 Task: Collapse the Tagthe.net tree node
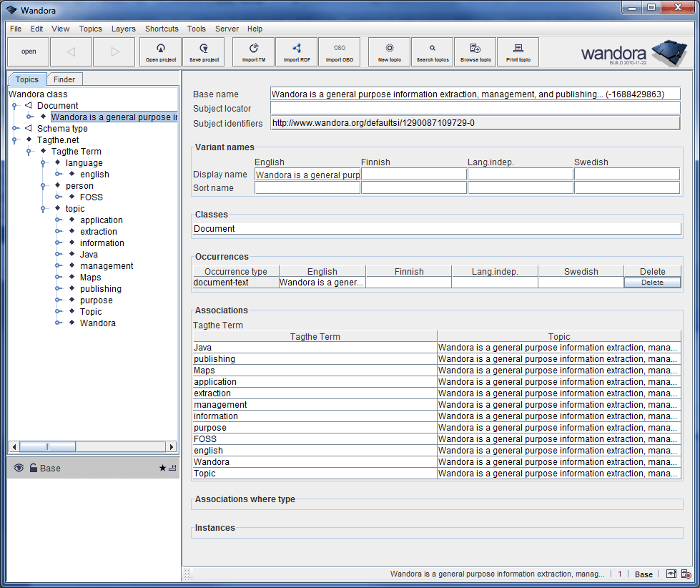(14, 140)
